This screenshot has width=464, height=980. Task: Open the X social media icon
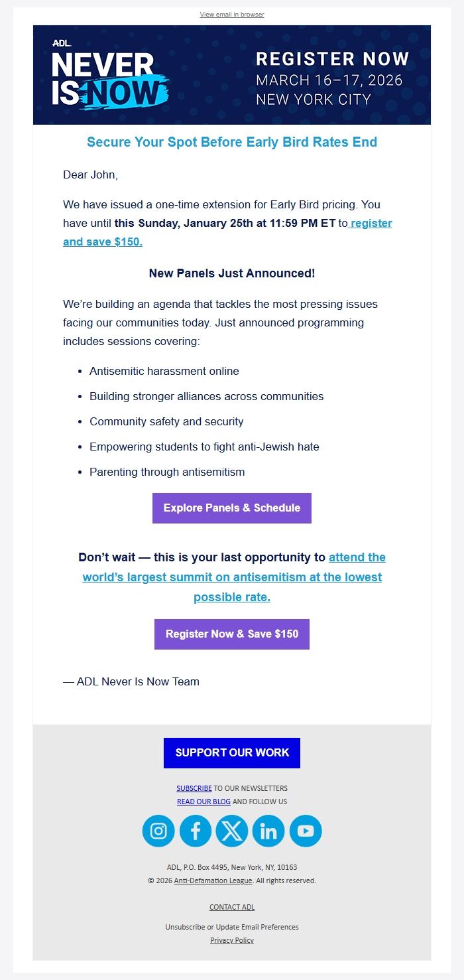pos(232,831)
